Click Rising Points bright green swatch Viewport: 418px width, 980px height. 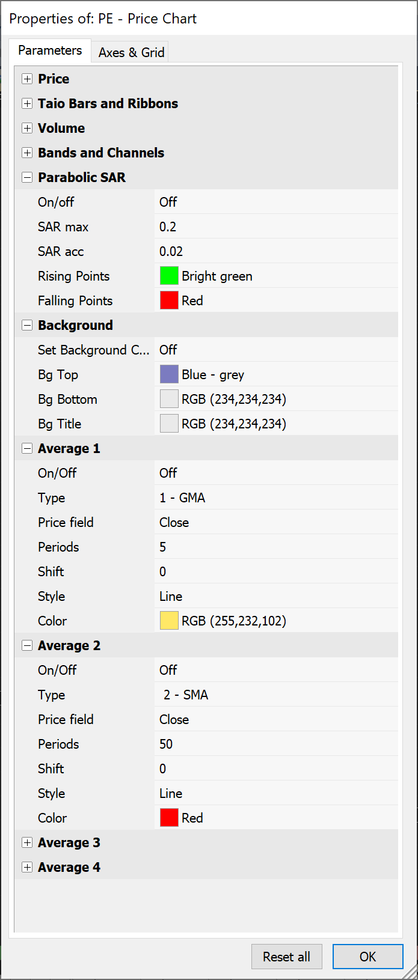[169, 276]
